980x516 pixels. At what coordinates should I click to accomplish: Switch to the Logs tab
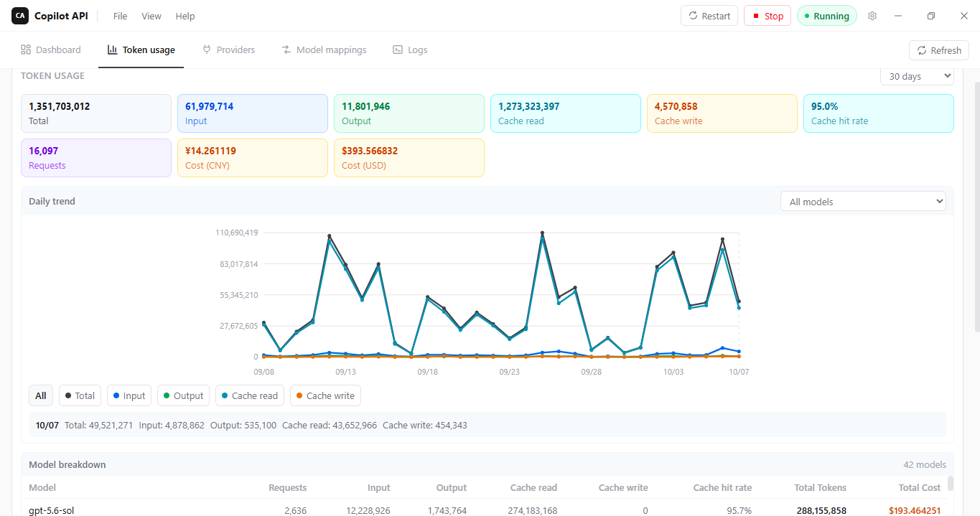(x=410, y=50)
